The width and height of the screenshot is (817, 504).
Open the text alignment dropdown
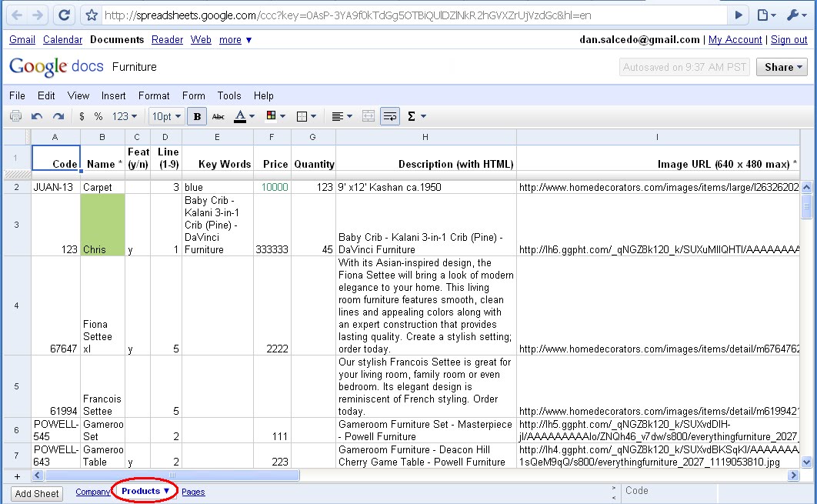(342, 116)
